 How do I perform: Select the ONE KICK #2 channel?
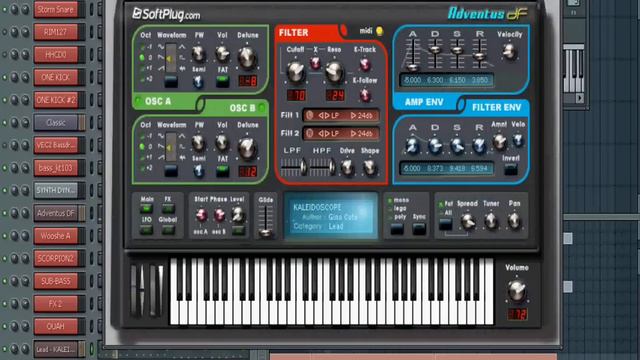tap(56, 100)
